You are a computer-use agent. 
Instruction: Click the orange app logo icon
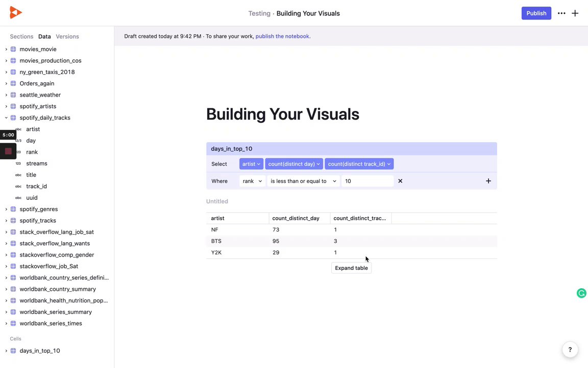click(16, 13)
